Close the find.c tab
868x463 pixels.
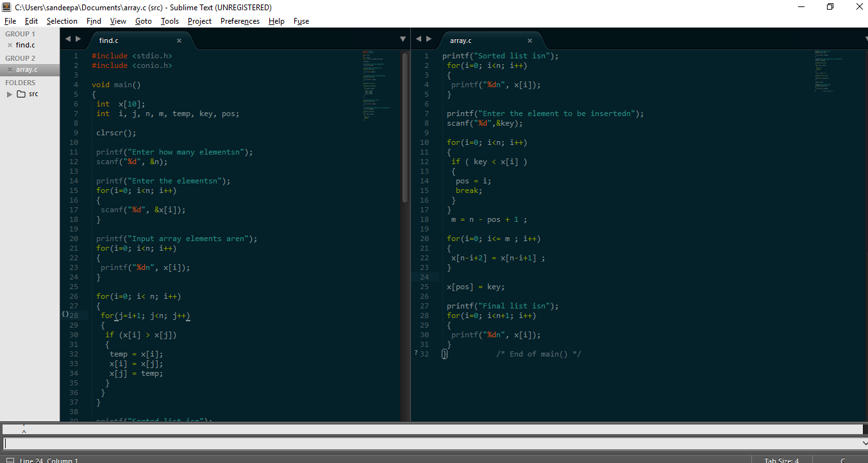(x=179, y=40)
